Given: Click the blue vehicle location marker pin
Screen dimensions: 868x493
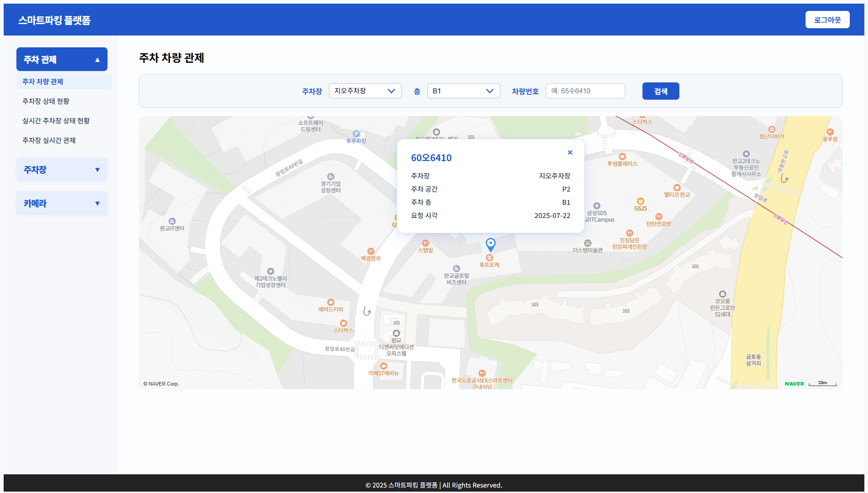Looking at the screenshot, I should [x=490, y=245].
